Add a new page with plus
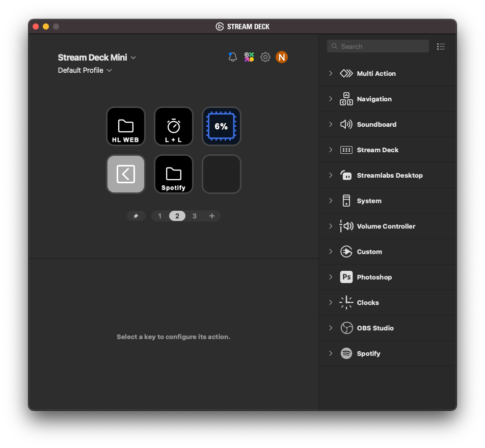 (x=212, y=216)
